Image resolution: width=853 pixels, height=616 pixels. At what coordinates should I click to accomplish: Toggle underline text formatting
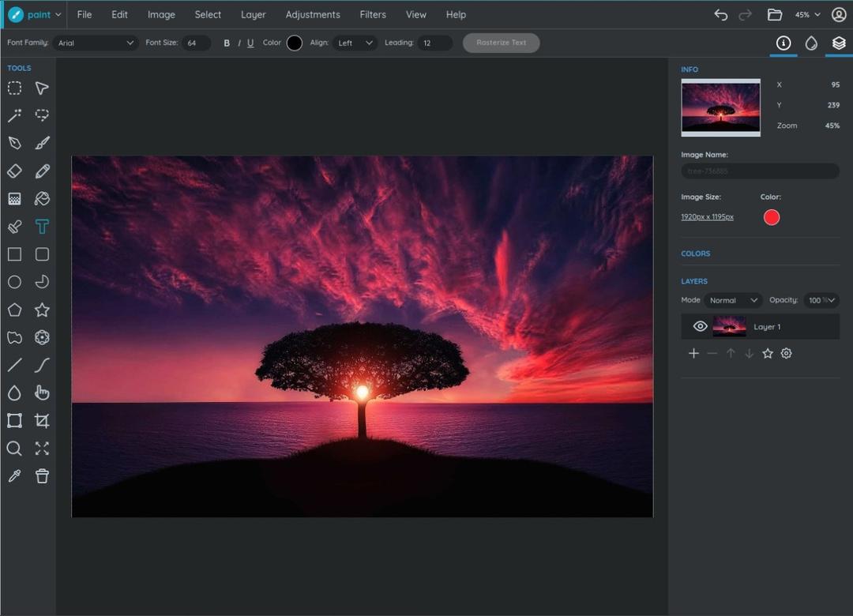[250, 43]
